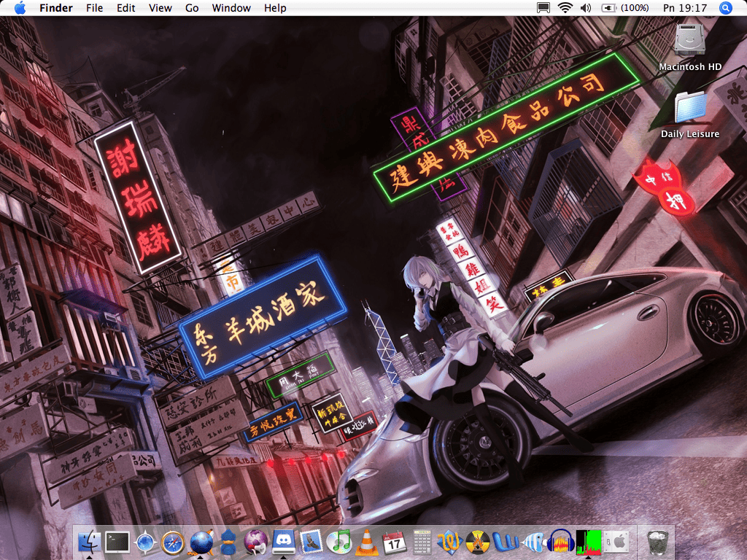
Task: Open iCal calendar icon in dock
Action: 394,542
